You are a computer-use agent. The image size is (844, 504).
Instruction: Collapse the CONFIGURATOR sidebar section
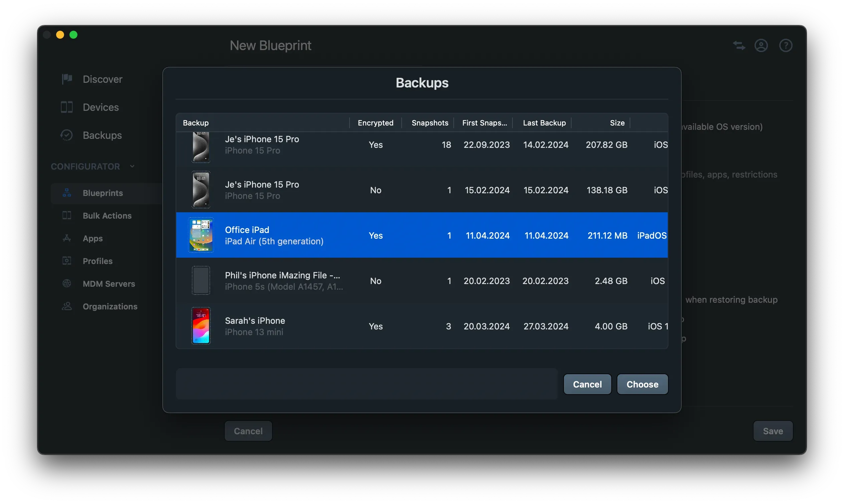[132, 166]
